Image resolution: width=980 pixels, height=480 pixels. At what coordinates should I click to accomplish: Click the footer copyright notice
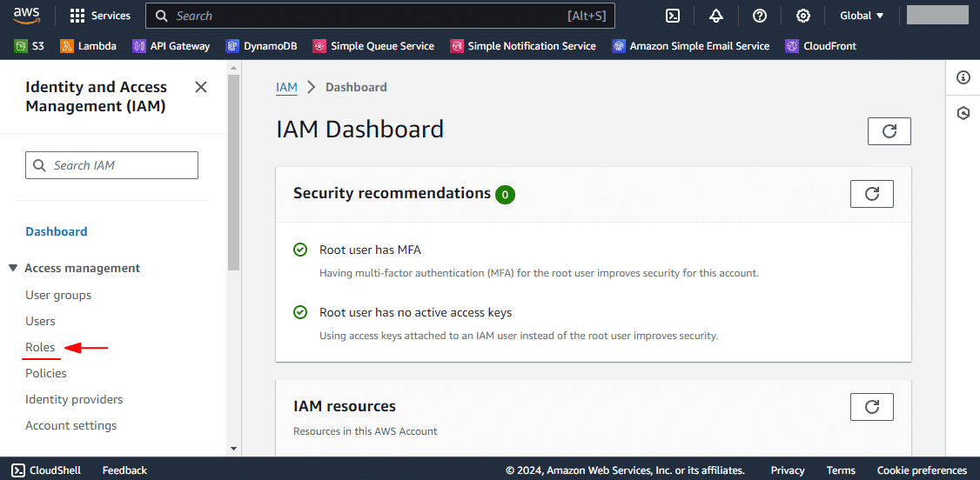coord(625,470)
